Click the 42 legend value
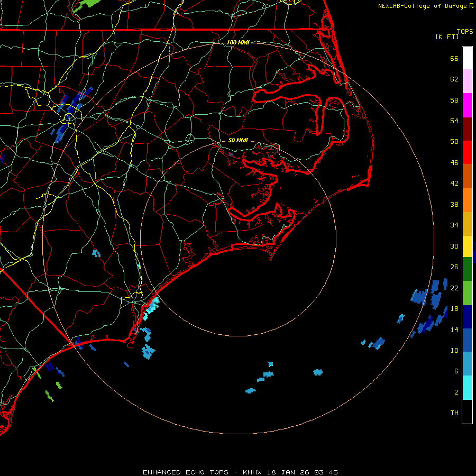 point(454,184)
